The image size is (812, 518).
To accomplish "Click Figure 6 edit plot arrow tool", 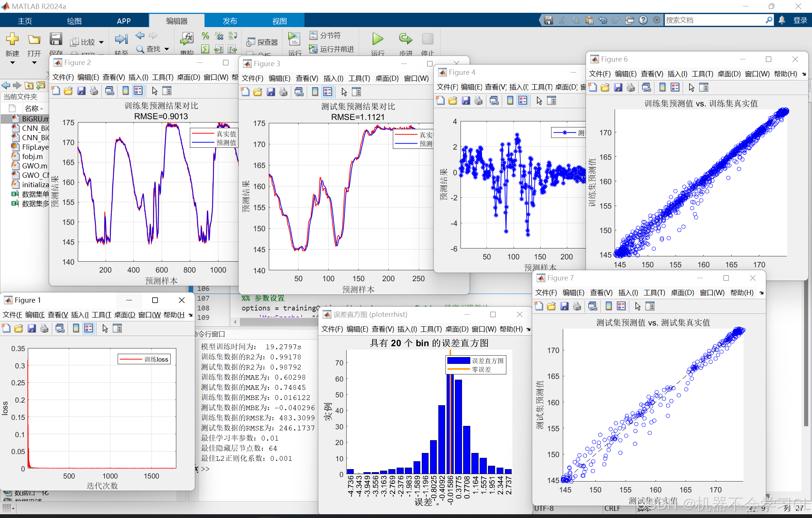I will pos(691,88).
